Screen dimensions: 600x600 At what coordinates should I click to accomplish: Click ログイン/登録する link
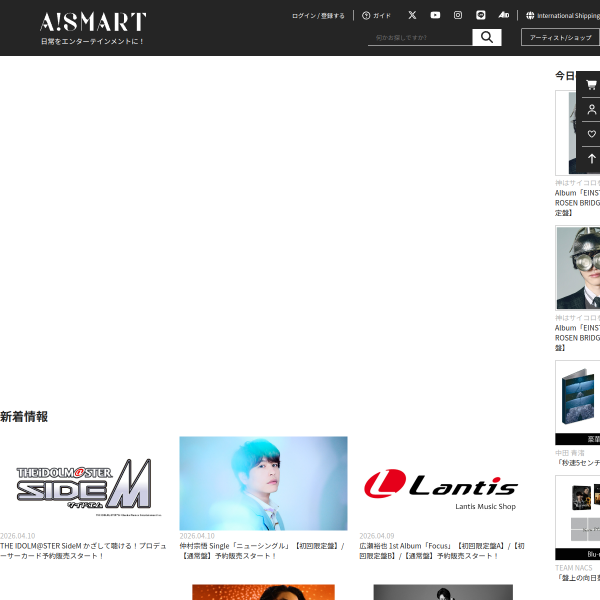click(318, 16)
